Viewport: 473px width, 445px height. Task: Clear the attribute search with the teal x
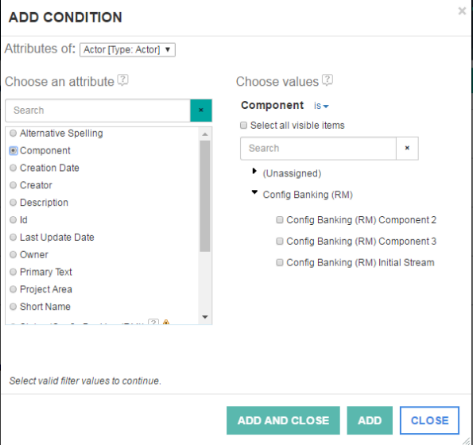[x=201, y=110]
